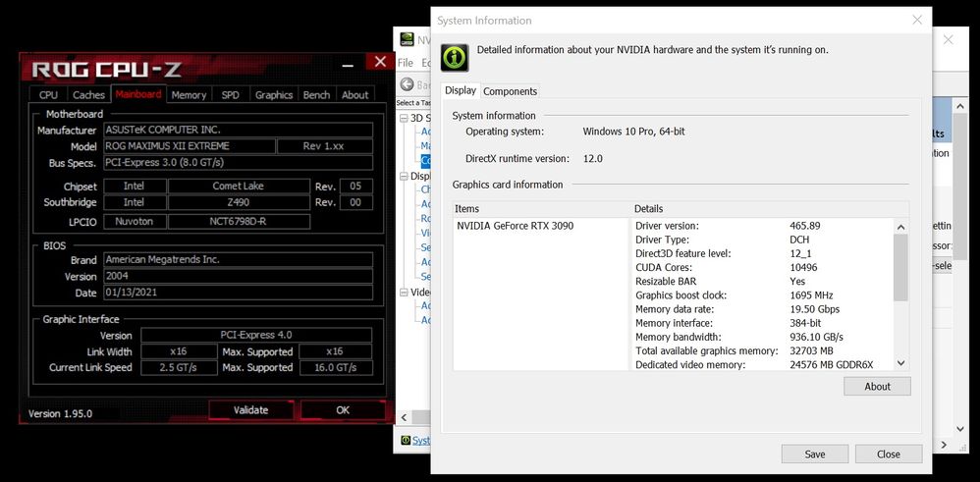Click the PCI-Express 4.0 graphic interface field
This screenshot has width=980, height=482.
256,335
